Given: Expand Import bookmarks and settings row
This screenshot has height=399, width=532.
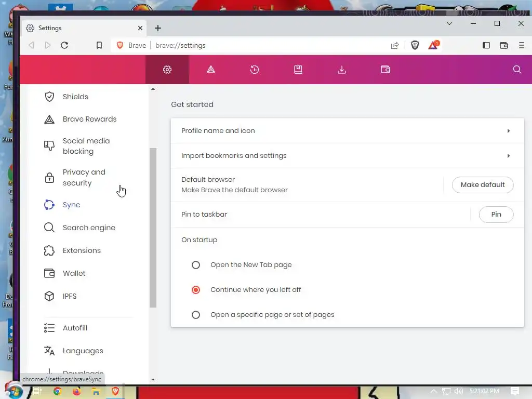Looking at the screenshot, I should [x=348, y=156].
